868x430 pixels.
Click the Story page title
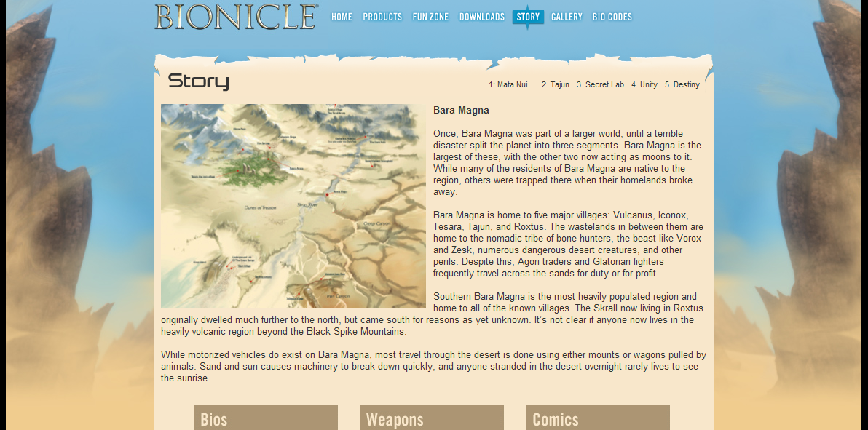[199, 82]
